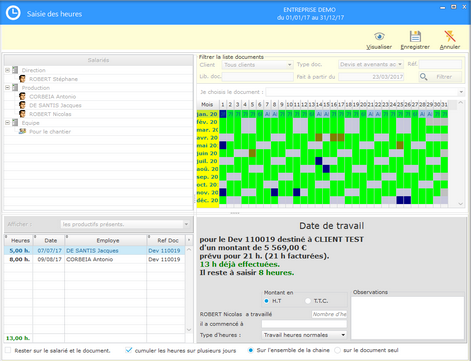Click the day 15 column header
The height and width of the screenshot is (361, 471).
[x=326, y=104]
